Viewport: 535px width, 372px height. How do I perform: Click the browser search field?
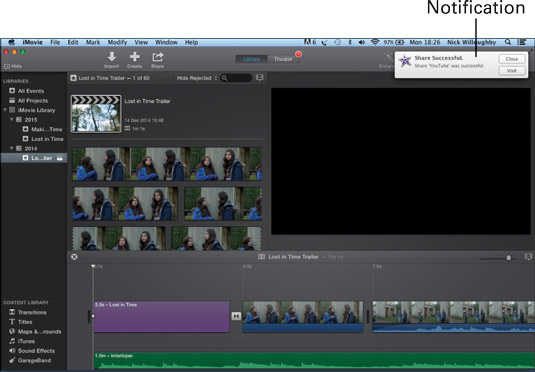(x=236, y=78)
